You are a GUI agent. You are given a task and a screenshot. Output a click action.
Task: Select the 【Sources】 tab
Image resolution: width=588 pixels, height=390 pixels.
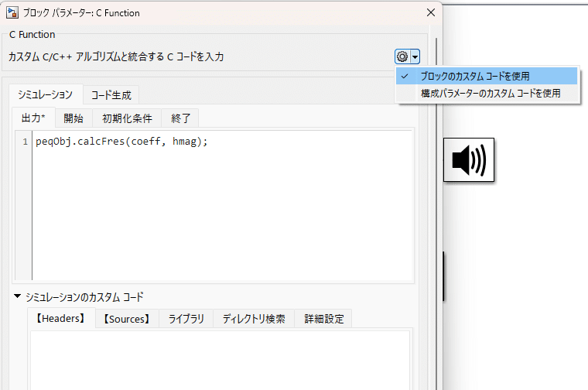pos(127,319)
